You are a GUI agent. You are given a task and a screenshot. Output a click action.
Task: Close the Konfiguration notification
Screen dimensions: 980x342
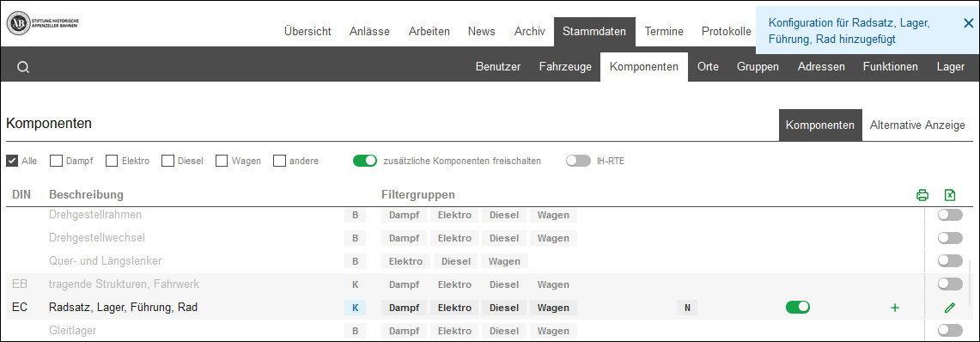(968, 23)
